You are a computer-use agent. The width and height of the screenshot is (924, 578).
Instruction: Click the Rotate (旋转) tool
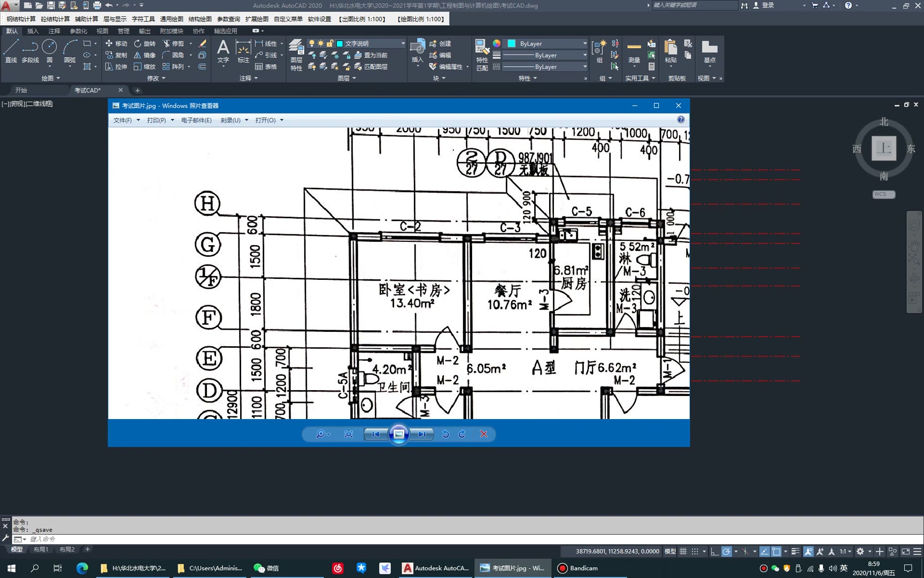pos(144,43)
